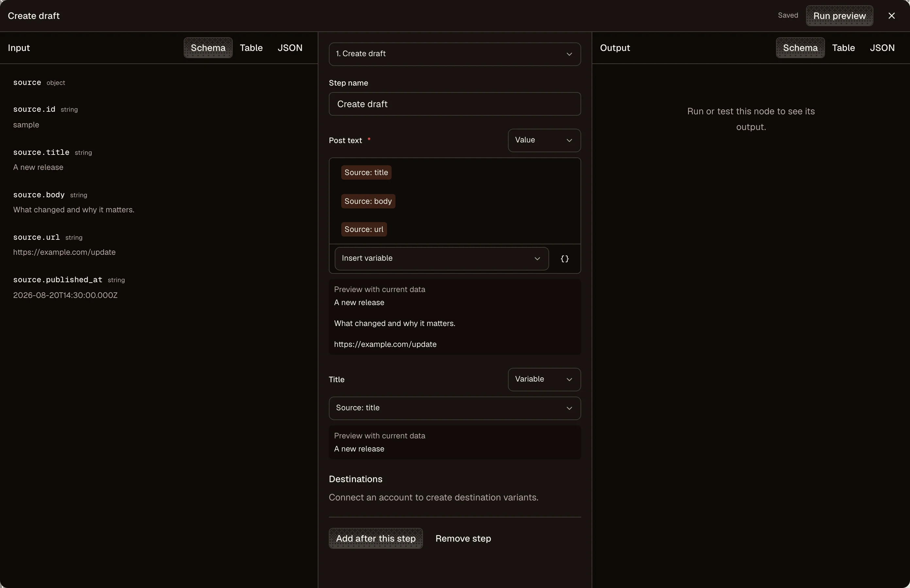Image resolution: width=910 pixels, height=588 pixels.
Task: Click the 'Saved' status text
Action: point(788,15)
